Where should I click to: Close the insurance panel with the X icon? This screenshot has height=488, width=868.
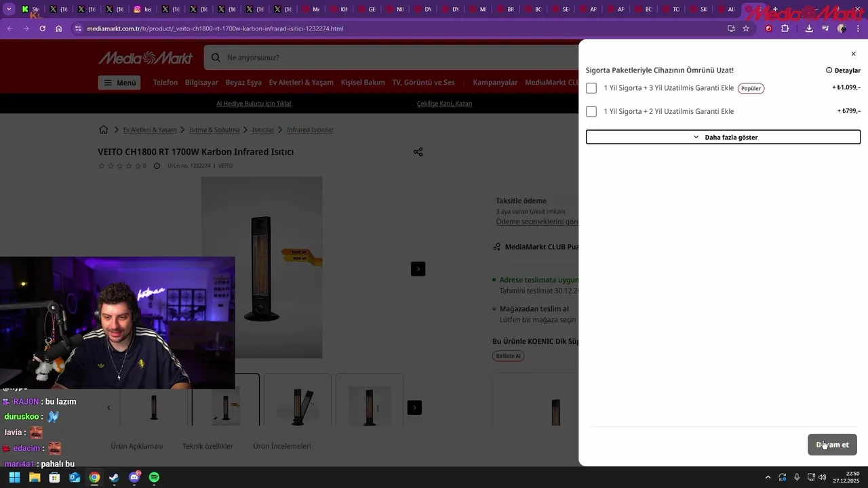(853, 54)
